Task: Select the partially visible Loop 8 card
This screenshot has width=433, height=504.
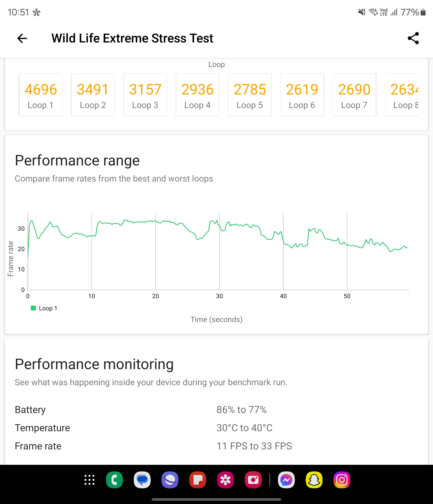Action: click(x=402, y=95)
